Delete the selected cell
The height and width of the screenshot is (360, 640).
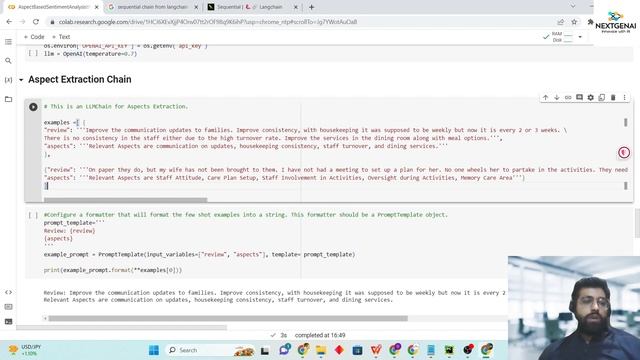613,98
